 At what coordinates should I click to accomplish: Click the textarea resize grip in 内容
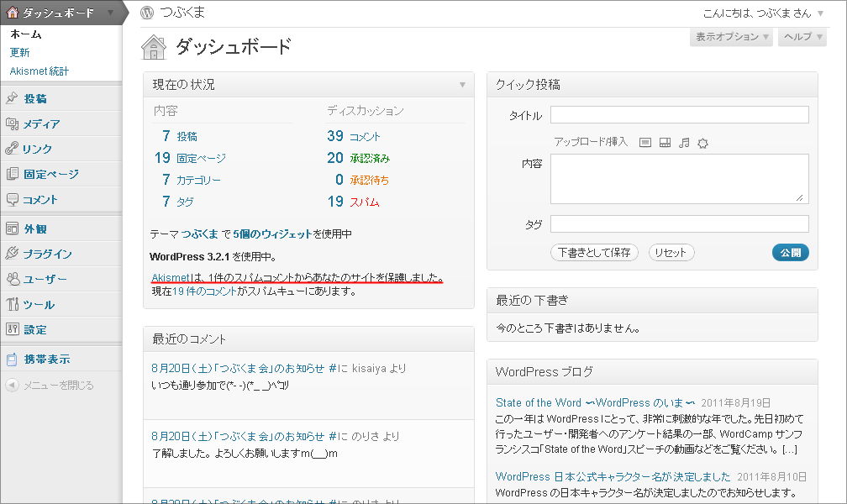(x=799, y=197)
